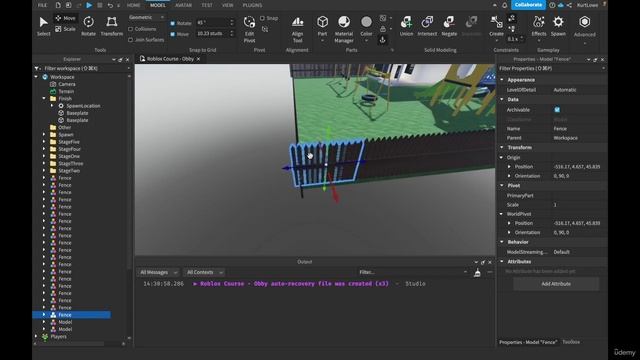
Task: Click the share icon beside the username
Action: tap(569, 5)
